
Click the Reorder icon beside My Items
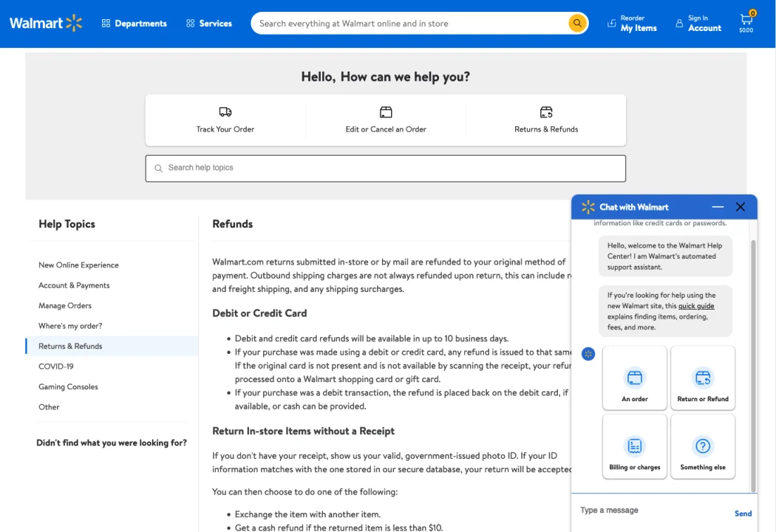612,23
